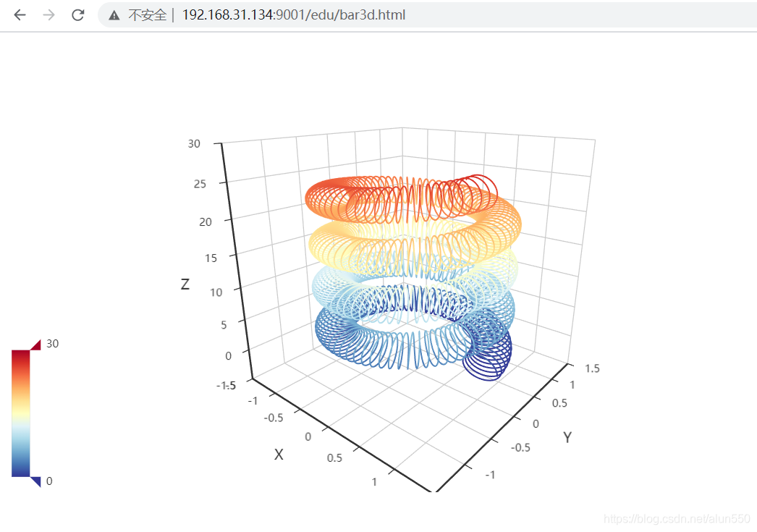Screen dimensions: 757x532
Task: Click the Z axis tick label 15
Action: (x=211, y=258)
